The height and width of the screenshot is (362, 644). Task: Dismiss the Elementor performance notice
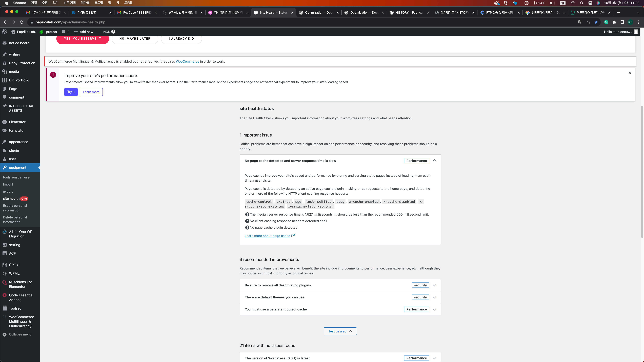(630, 73)
